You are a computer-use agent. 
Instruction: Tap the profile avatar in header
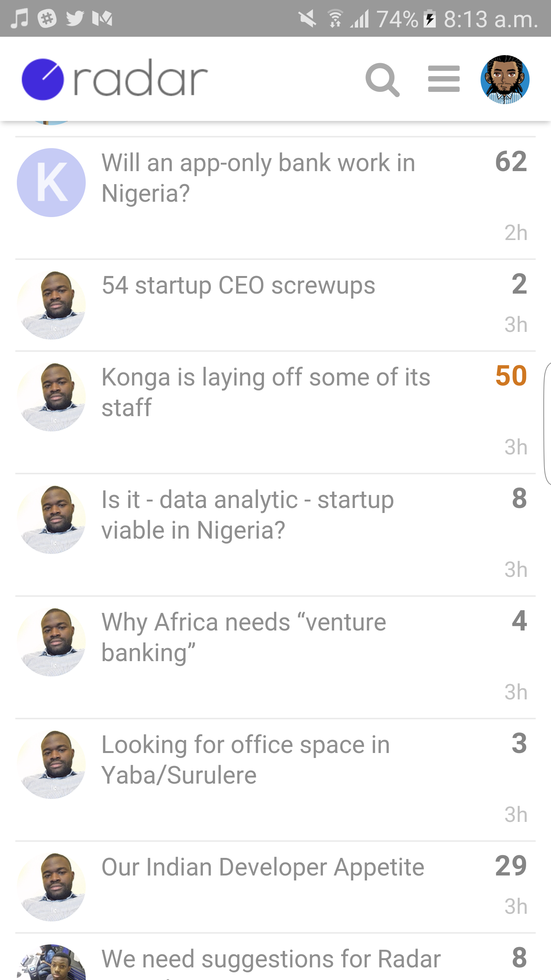[x=505, y=80]
